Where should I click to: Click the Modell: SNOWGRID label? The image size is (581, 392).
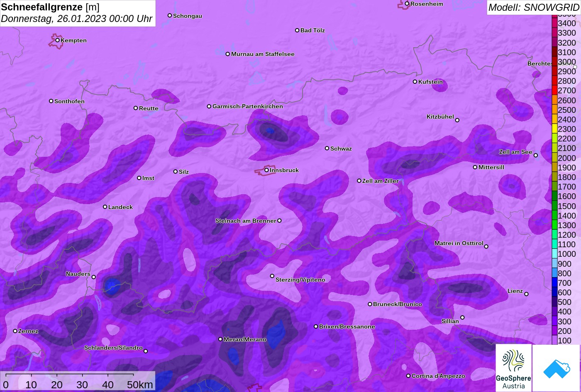533,7
